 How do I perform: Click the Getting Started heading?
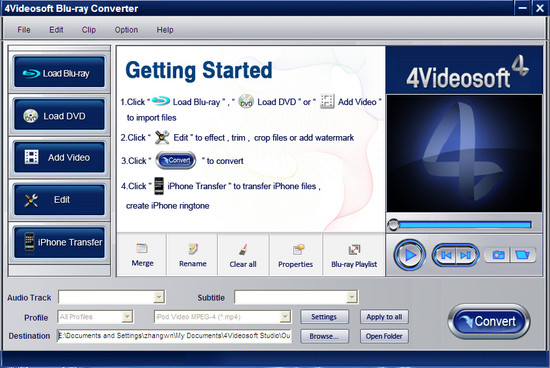pyautogui.click(x=199, y=71)
